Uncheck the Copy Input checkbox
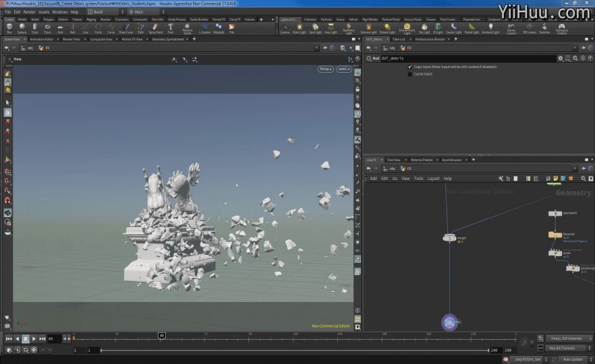The image size is (595, 364). click(410, 67)
